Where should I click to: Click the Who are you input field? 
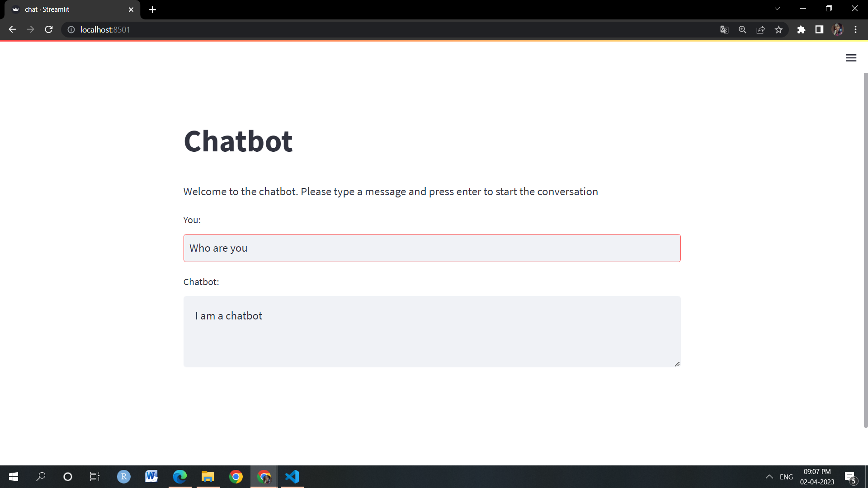click(432, 248)
